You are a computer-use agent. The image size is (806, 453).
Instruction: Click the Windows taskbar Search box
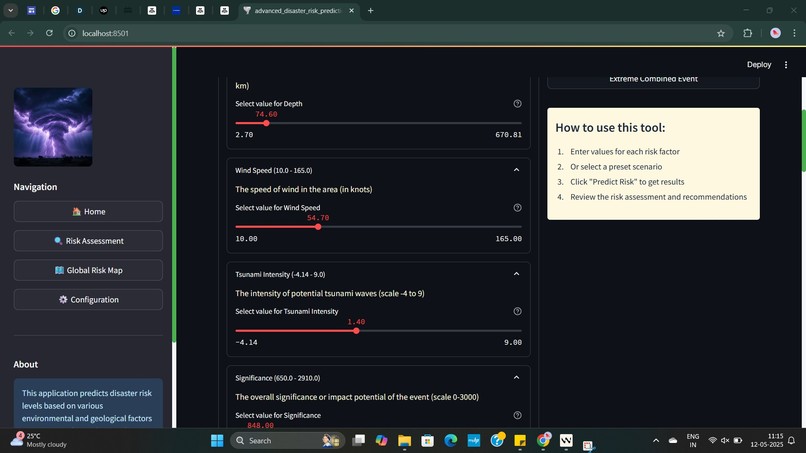286,441
